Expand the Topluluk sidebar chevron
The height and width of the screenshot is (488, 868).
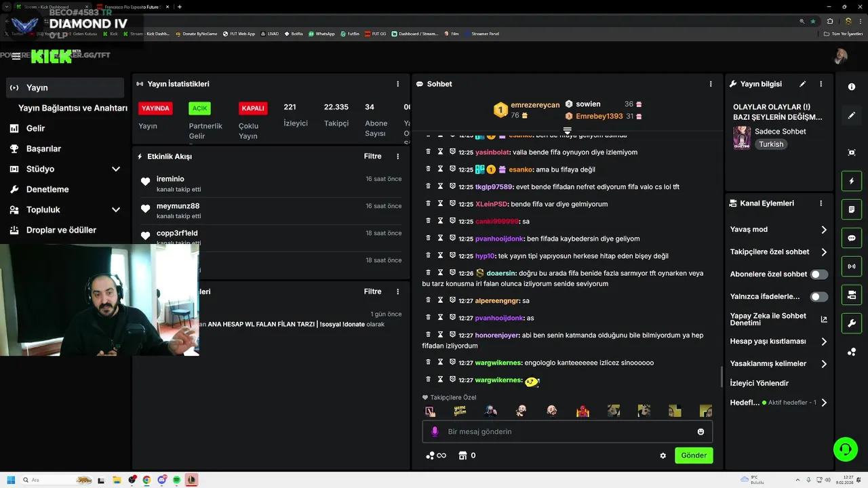[115, 209]
